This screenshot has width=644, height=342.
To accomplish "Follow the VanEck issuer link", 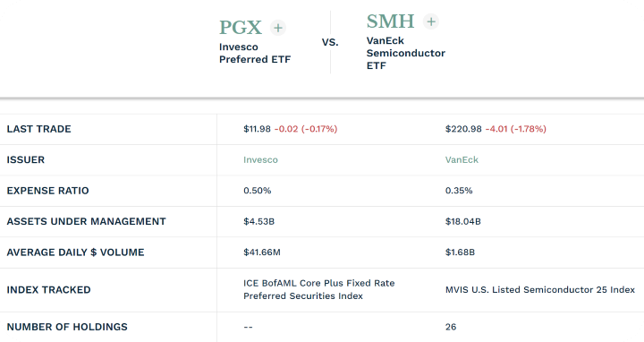I will pos(462,159).
